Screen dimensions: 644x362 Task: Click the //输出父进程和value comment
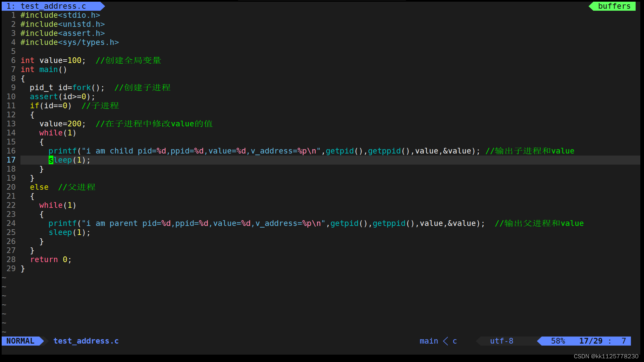point(539,223)
